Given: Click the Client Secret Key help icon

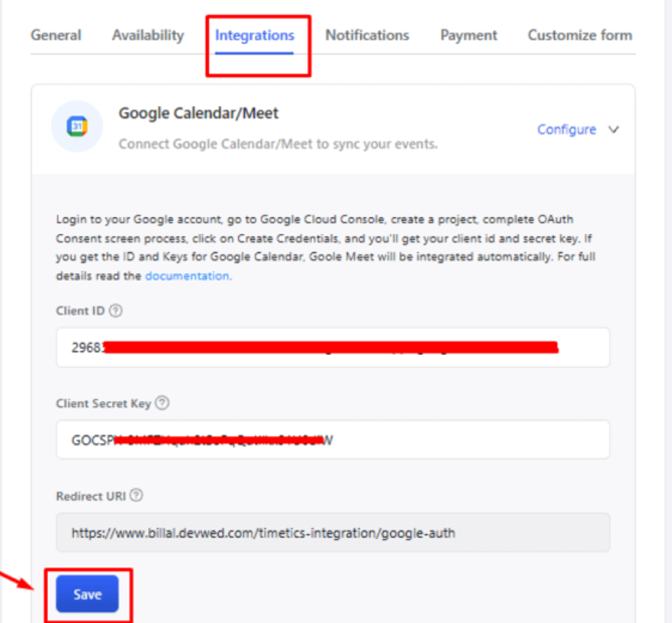Looking at the screenshot, I should coord(162,403).
